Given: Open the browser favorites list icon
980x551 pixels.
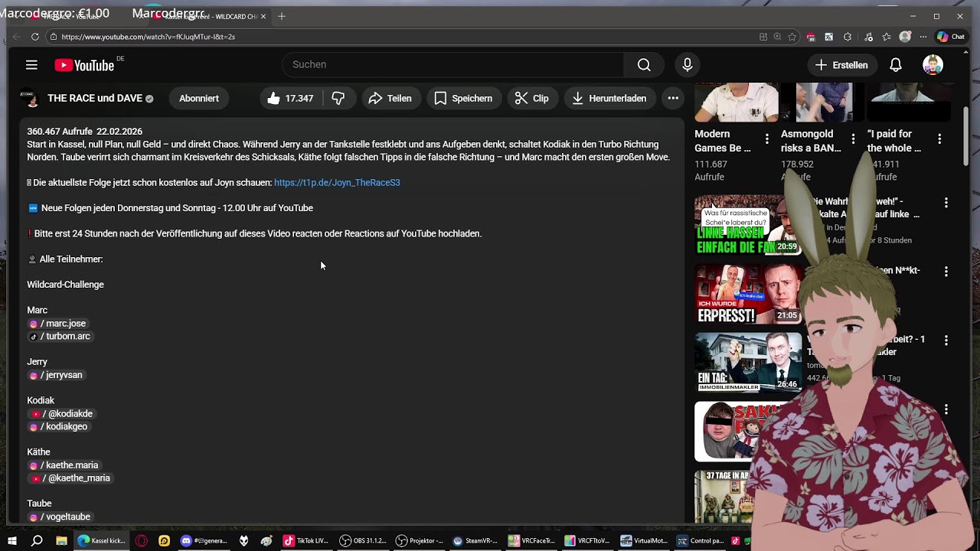Looking at the screenshot, I should coord(886,37).
